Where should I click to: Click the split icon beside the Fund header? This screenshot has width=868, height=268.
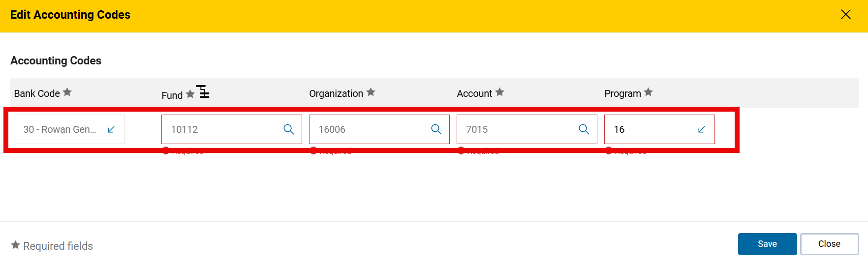[203, 92]
